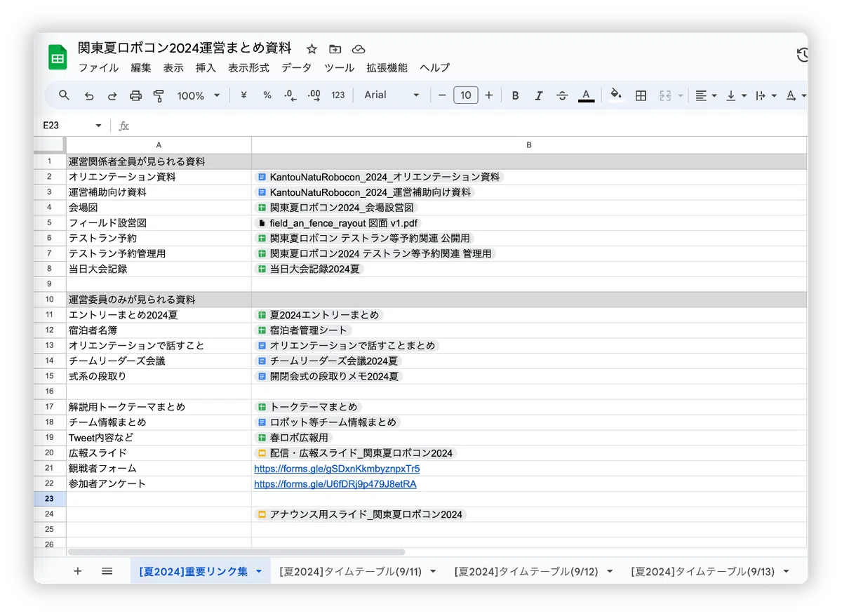This screenshot has width=842, height=616.
Task: Open the 挿入 menu
Action: [x=206, y=68]
